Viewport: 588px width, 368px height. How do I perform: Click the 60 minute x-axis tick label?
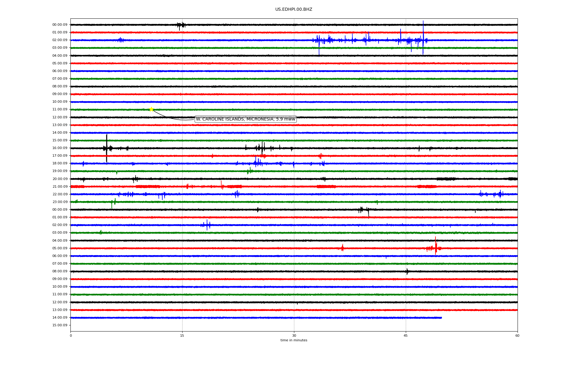point(517,335)
